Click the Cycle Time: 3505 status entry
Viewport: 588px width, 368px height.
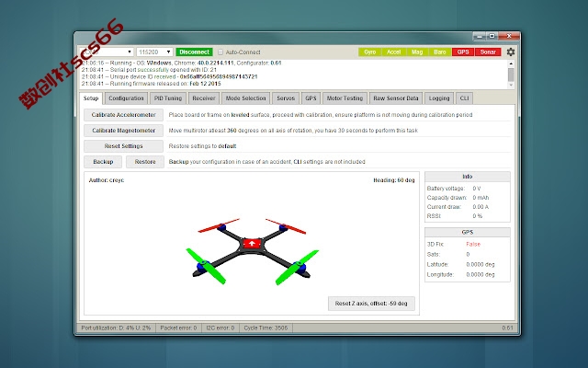pos(266,328)
